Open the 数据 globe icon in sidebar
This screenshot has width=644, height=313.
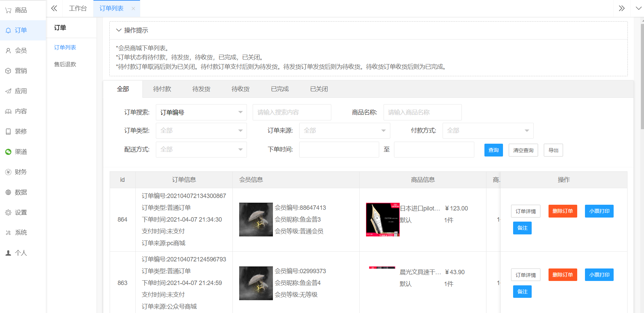pos(8,192)
